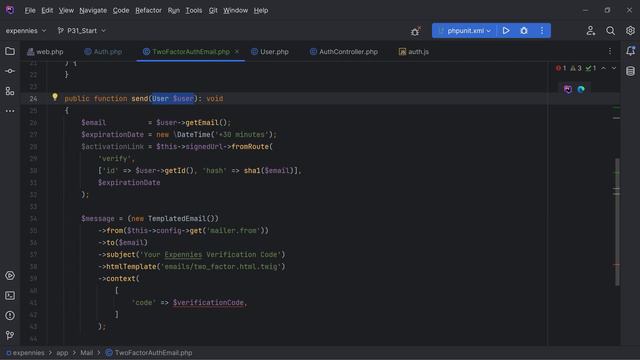Switch to User.php tab
The image size is (640, 360).
270,52
